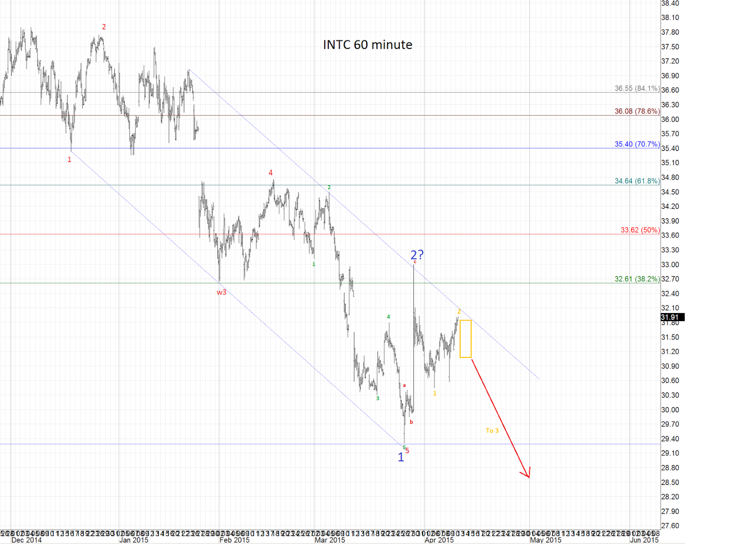This screenshot has height=544, width=756.
Task: Select the 36.55 (84.1%) Fibonacci level label
Action: [636, 88]
